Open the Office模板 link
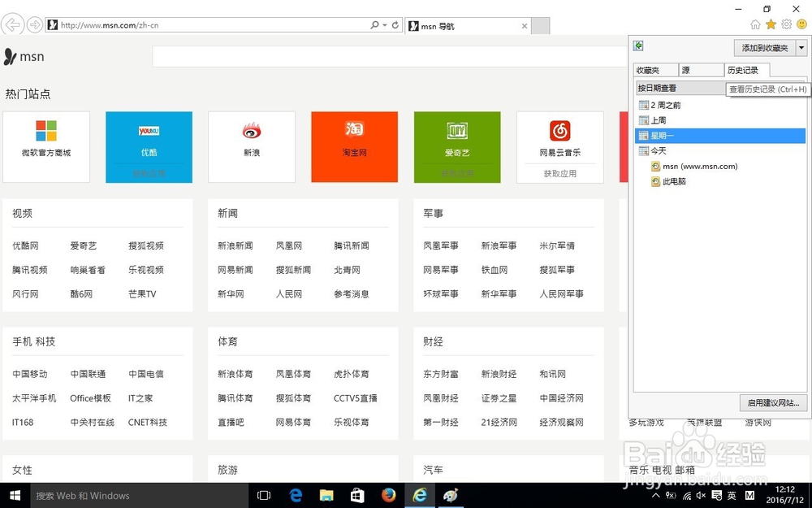Viewport: 812px width, 508px height. tap(91, 398)
